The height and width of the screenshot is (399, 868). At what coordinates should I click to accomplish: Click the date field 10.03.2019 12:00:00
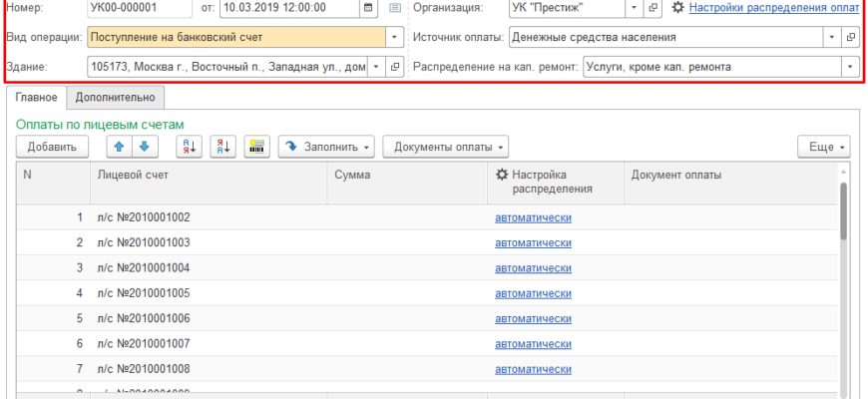click(x=290, y=8)
